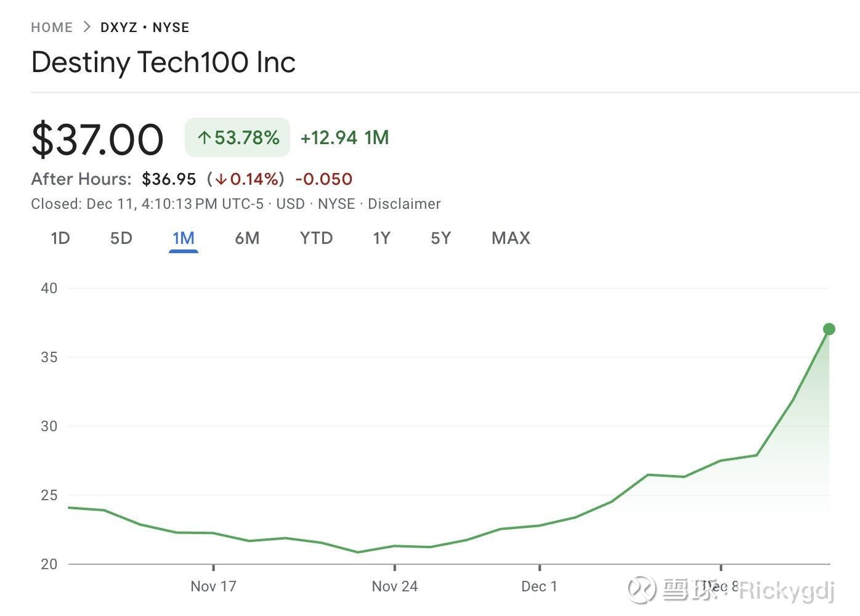Click the Dec 1 date axis label
The image size is (860, 616).
(539, 586)
